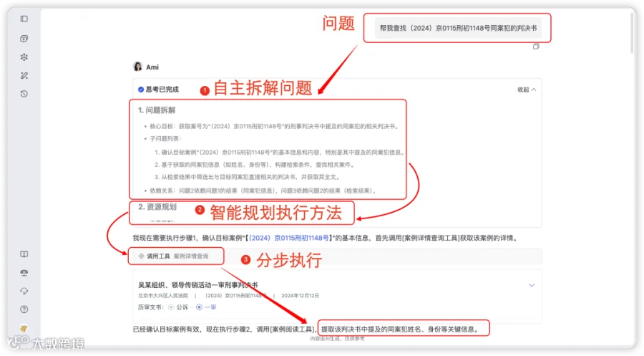
Task: Open 吴某组织、领导传销活动一审刑事判决书 title
Action: (198, 285)
